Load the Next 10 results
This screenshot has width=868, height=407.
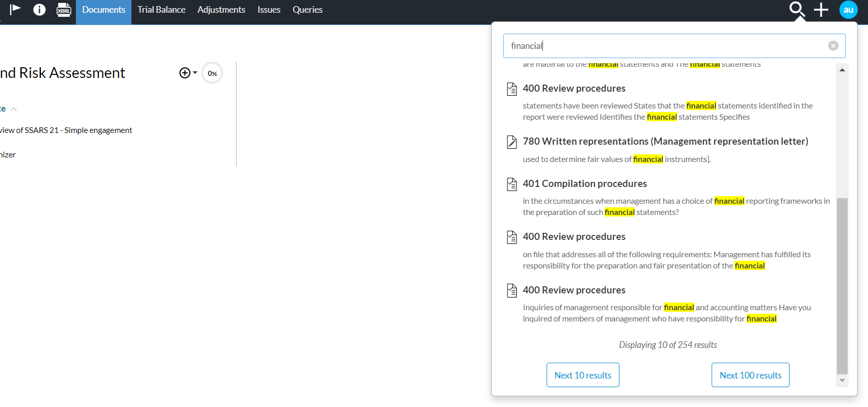583,375
